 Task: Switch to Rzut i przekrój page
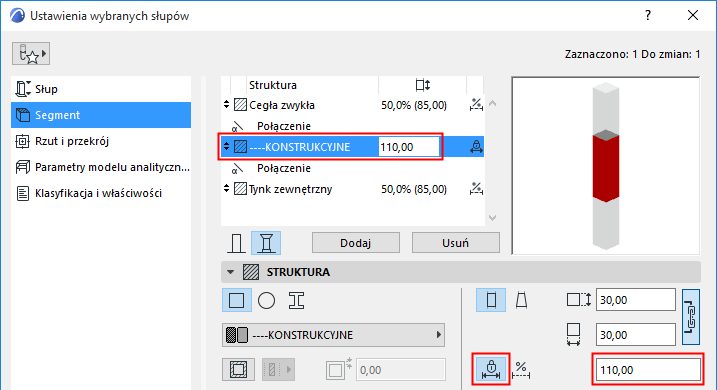101,141
